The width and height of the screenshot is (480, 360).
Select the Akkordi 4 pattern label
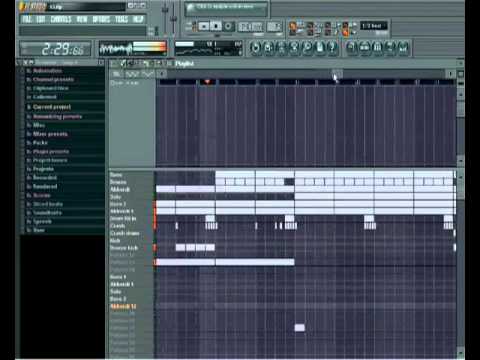coord(122,211)
